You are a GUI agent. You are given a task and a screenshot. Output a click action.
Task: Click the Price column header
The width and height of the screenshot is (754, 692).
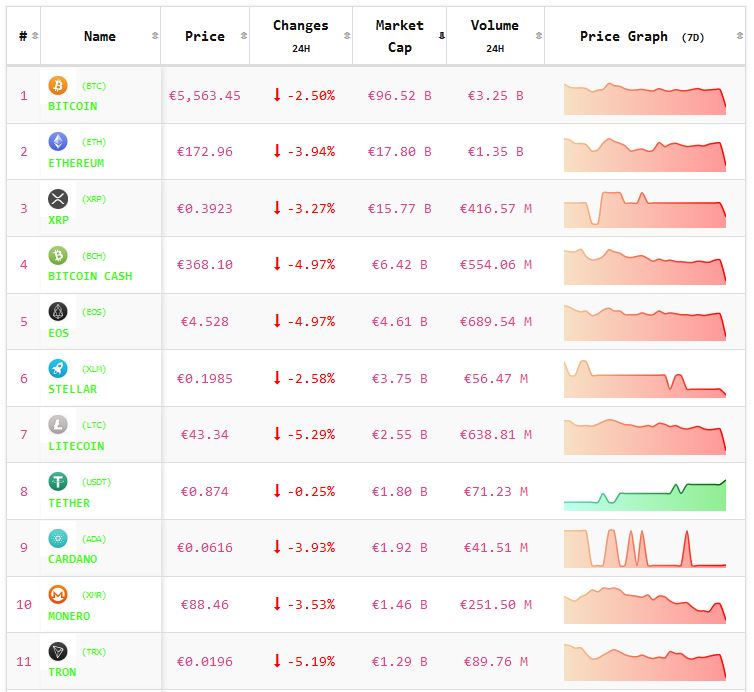(x=205, y=36)
